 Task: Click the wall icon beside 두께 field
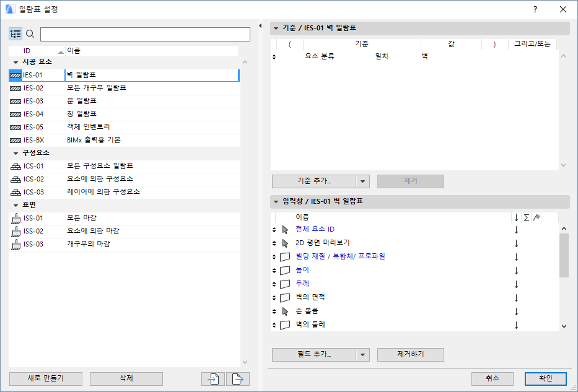tap(285, 284)
